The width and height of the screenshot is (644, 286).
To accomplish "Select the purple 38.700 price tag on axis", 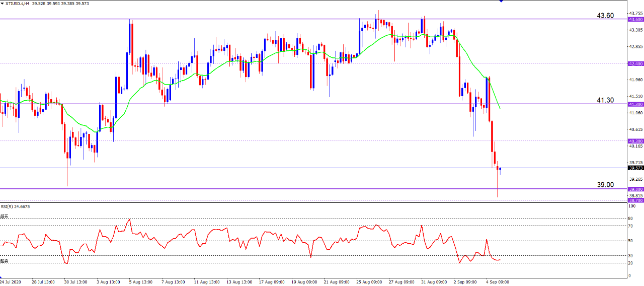I will coord(635,200).
